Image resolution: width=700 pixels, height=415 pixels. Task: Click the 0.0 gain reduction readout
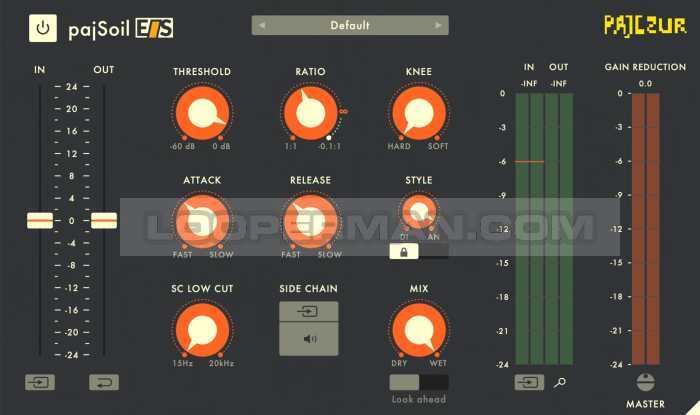coord(645,83)
